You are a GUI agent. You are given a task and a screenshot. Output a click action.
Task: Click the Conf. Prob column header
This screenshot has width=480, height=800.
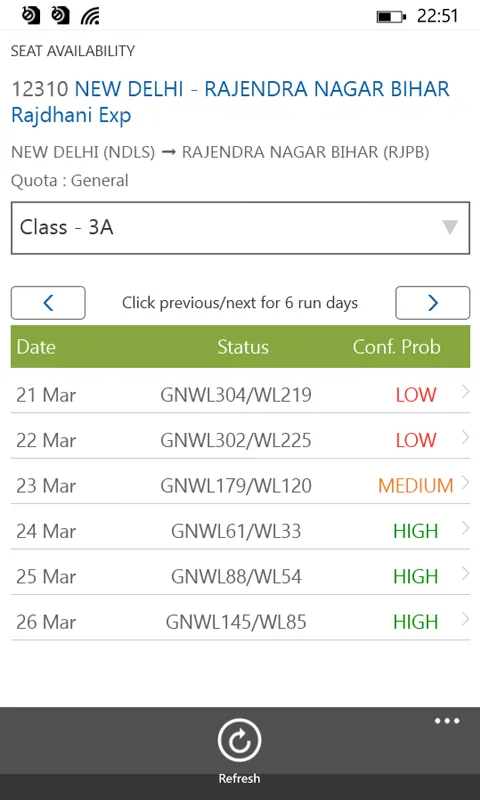pos(396,347)
